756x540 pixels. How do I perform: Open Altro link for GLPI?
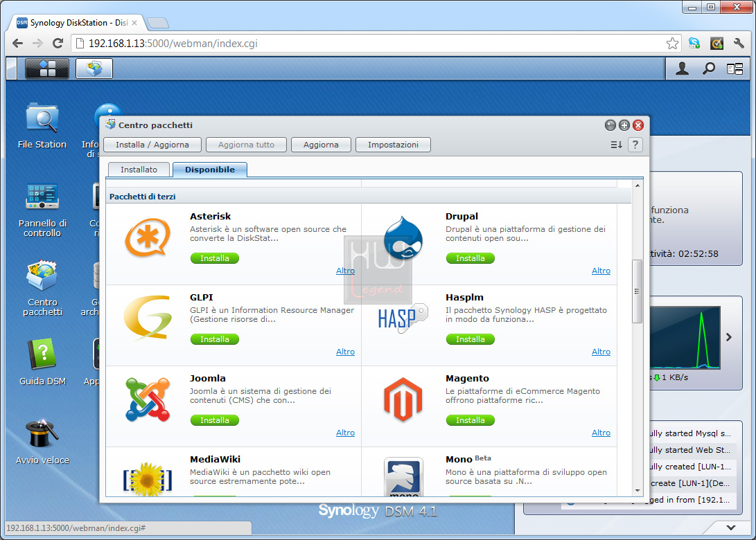[345, 352]
